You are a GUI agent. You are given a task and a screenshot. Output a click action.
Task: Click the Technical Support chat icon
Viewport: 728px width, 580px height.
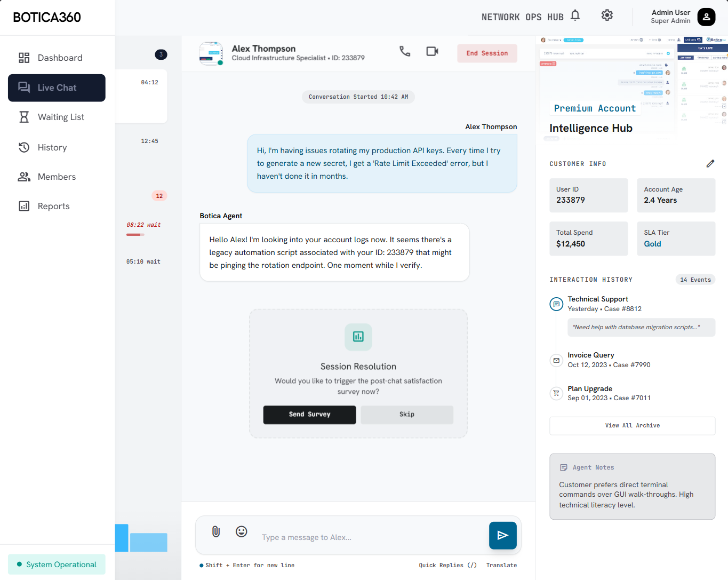click(556, 304)
